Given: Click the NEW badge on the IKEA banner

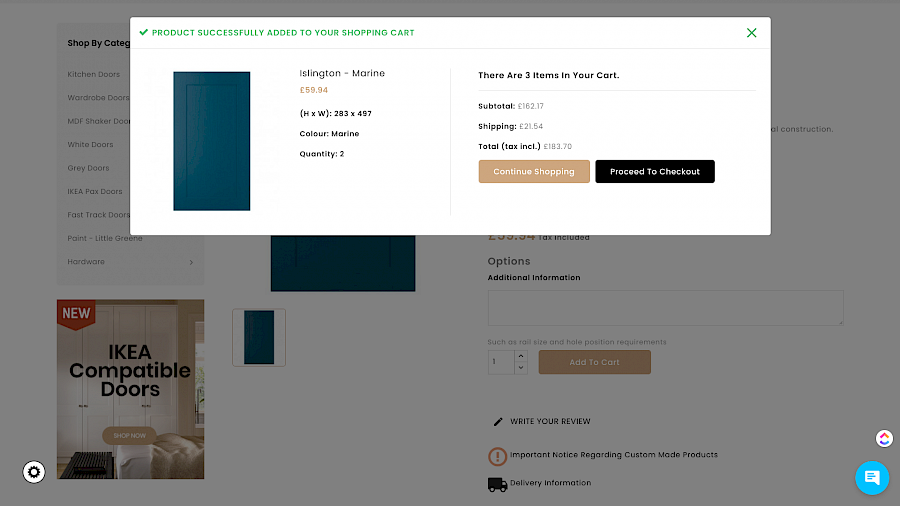Looking at the screenshot, I should 76,314.
